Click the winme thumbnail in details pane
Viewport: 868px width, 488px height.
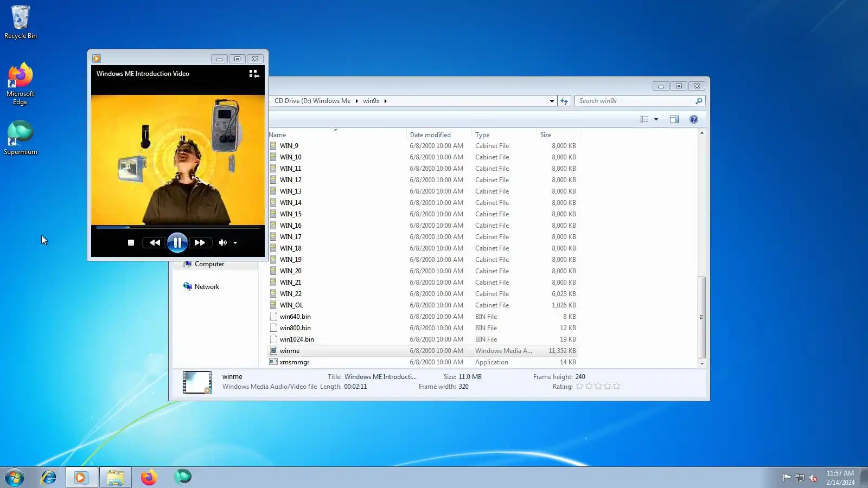pyautogui.click(x=197, y=382)
